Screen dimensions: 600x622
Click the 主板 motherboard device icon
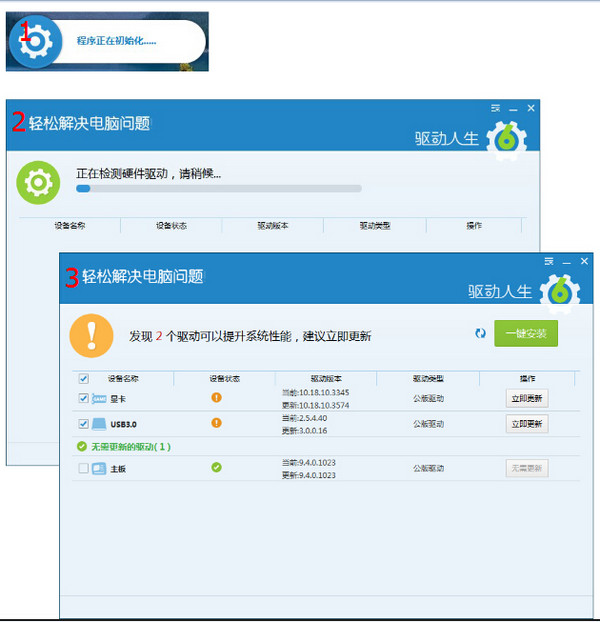[99, 468]
